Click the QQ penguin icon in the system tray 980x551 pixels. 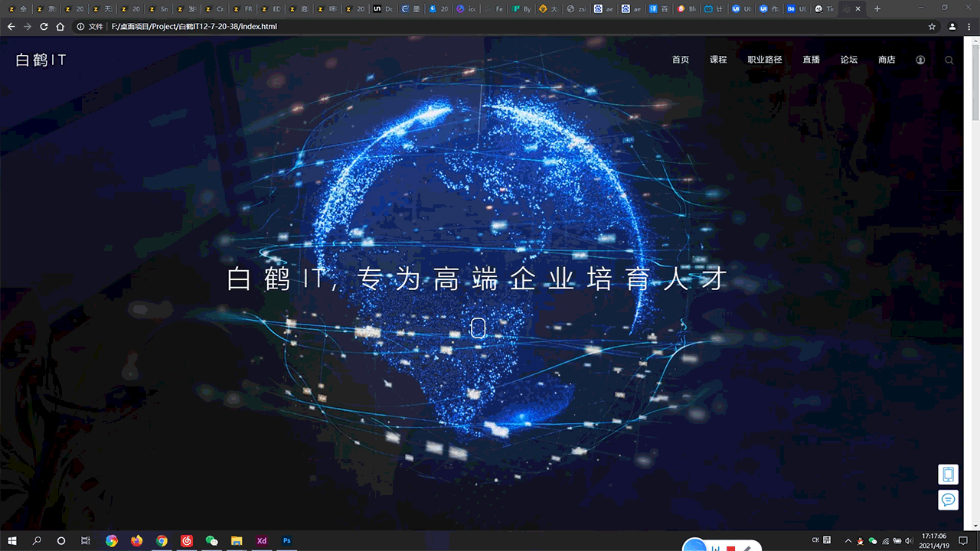(x=860, y=541)
